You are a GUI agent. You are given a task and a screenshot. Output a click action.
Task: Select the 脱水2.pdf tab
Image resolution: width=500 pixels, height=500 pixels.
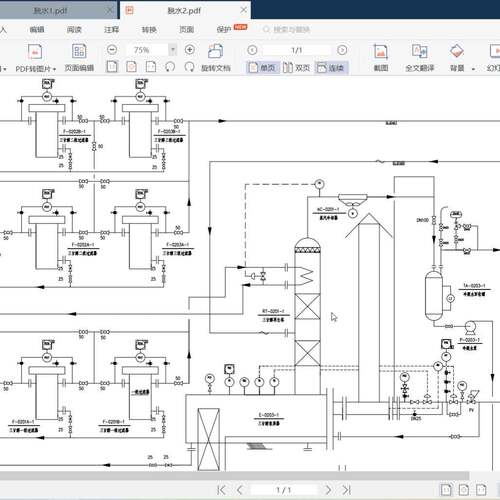tap(184, 11)
